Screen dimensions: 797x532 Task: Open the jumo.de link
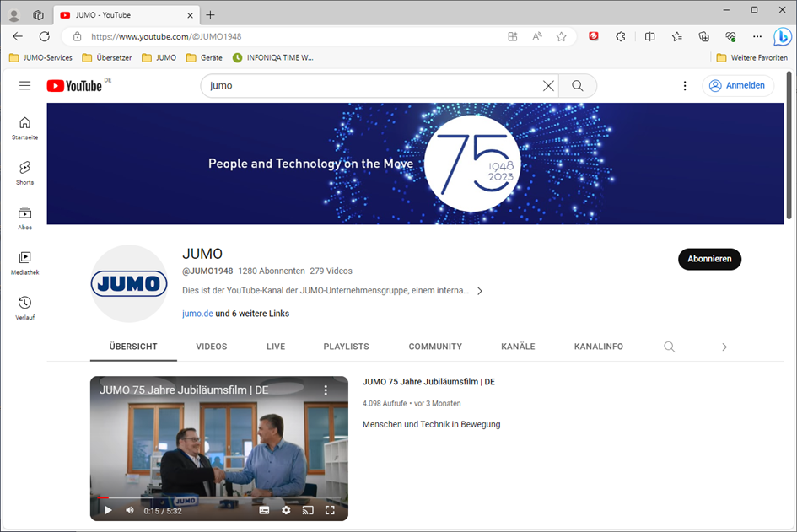[x=197, y=314]
